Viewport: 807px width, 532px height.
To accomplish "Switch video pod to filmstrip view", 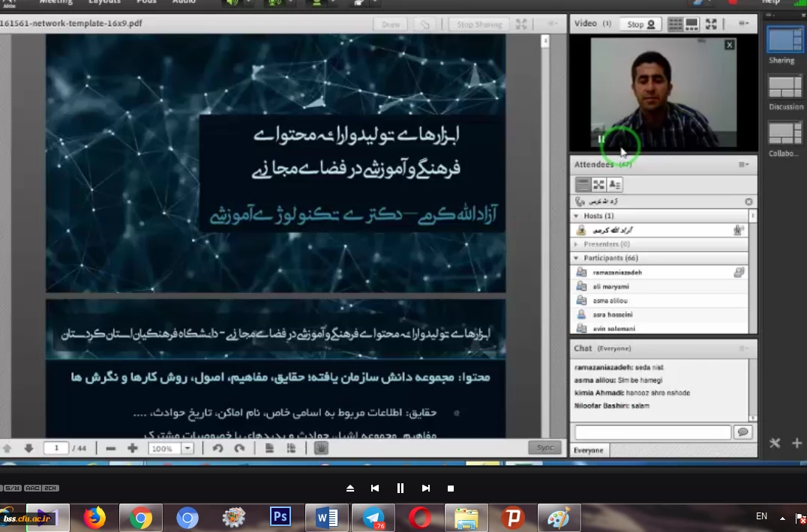I will pos(691,24).
